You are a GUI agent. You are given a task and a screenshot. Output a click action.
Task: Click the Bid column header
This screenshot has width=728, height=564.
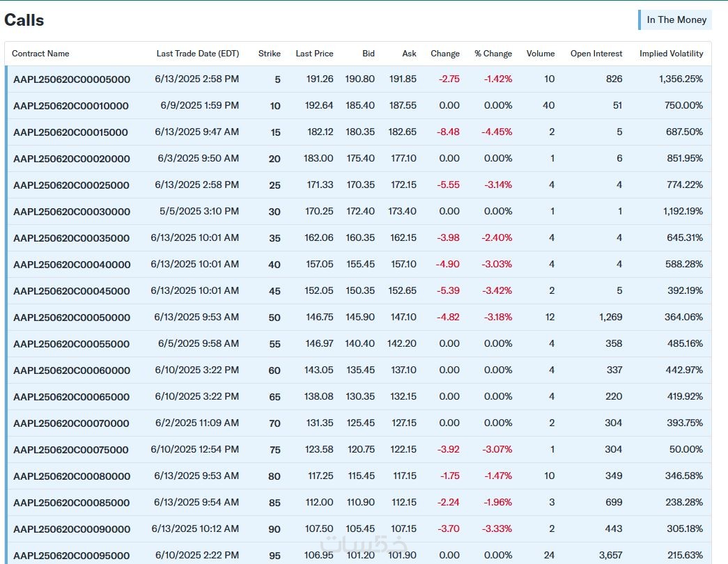tap(368, 54)
